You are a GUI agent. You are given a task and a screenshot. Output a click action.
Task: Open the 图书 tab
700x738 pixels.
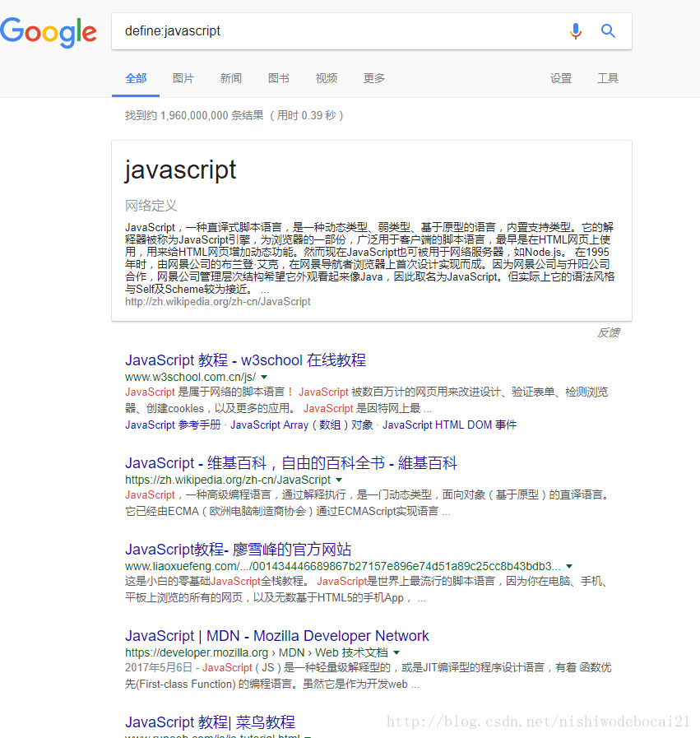click(279, 78)
